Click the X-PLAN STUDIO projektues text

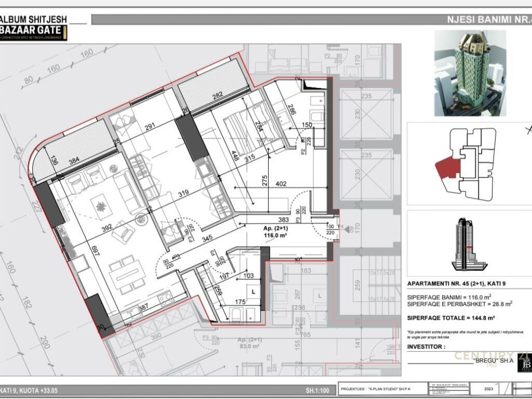(374, 389)
